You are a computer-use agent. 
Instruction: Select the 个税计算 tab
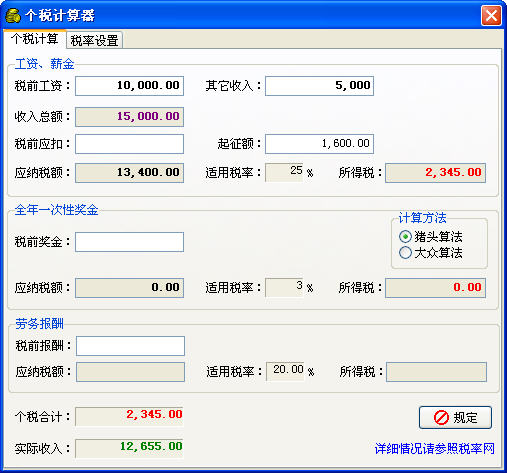(x=35, y=39)
